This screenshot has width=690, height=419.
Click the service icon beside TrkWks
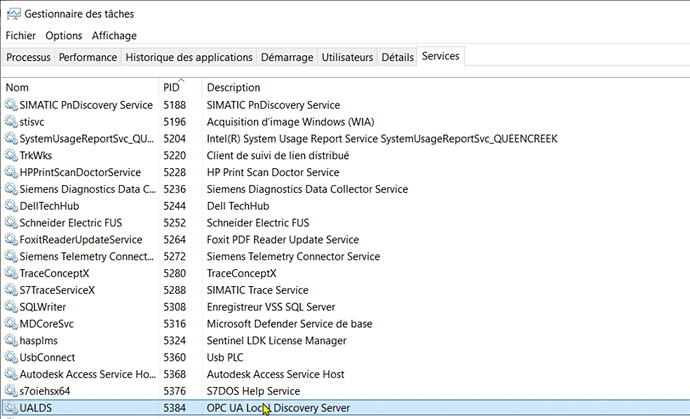coord(11,155)
